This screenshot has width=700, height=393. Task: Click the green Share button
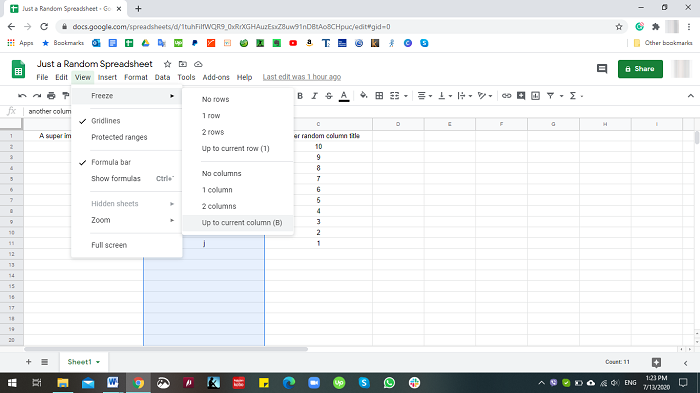(640, 69)
